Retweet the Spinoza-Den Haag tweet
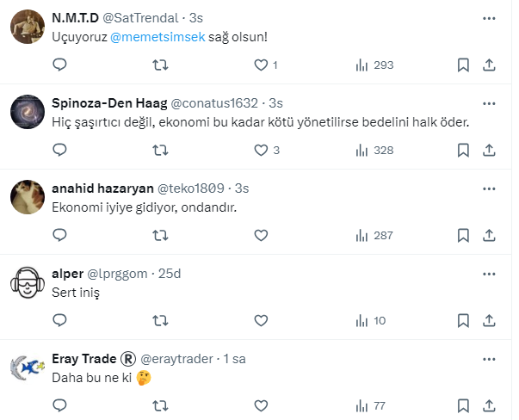 (160, 150)
